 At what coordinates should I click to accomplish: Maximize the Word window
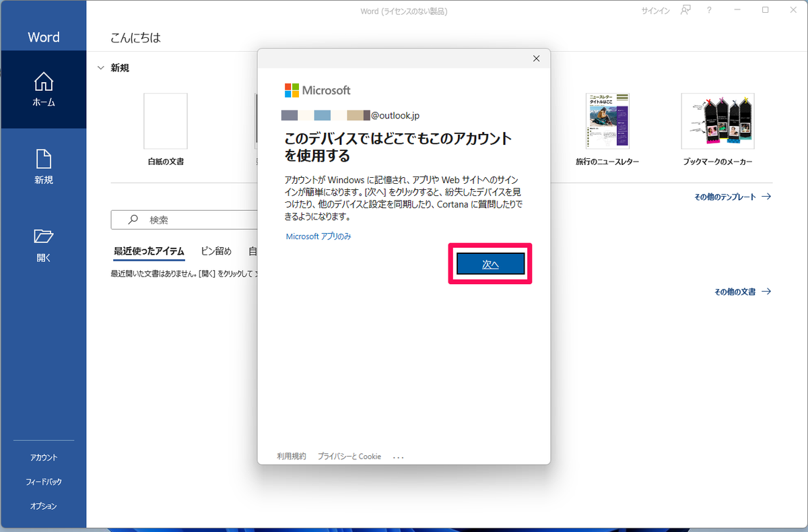[766, 10]
